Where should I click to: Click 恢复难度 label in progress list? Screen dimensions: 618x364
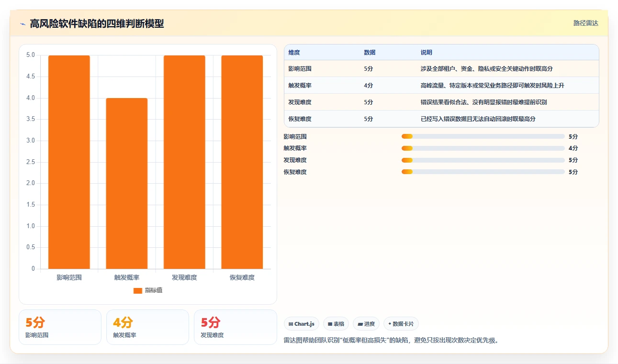[x=295, y=172]
